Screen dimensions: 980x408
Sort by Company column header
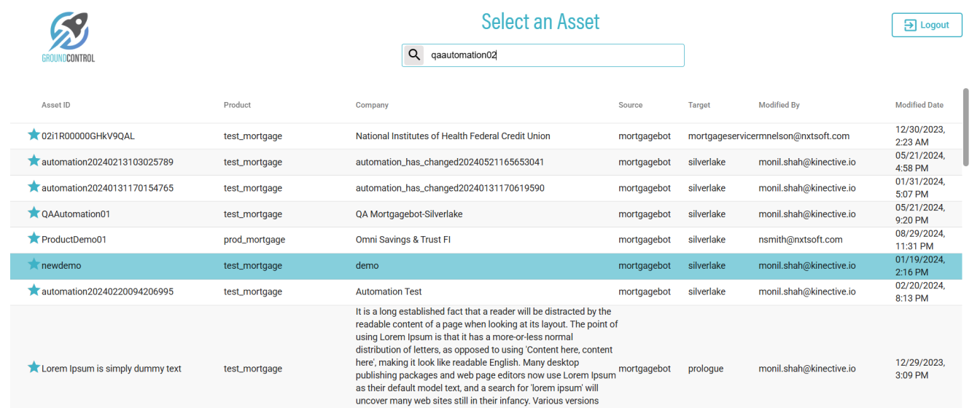tap(372, 105)
